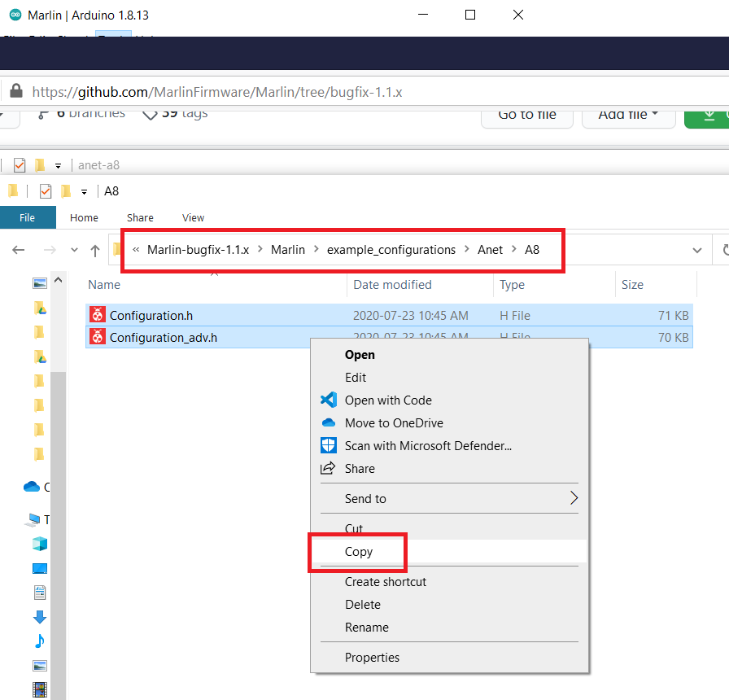Open Documents in the navigation pane
Viewport: 729px width, 700px height.
[x=40, y=593]
